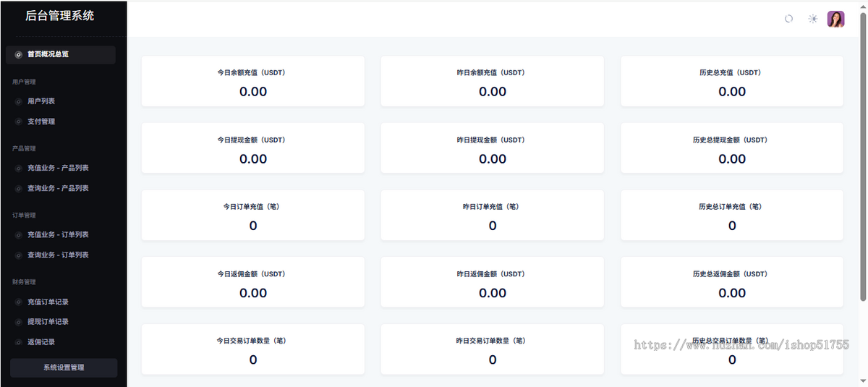Toggle the light/dark theme sun icon

pos(813,19)
